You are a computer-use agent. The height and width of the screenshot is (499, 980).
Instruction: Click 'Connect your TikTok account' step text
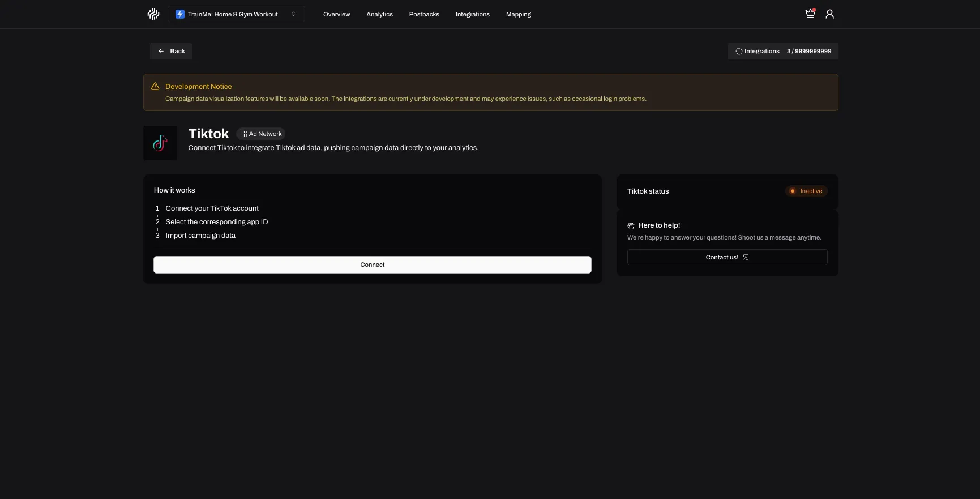[212, 208]
